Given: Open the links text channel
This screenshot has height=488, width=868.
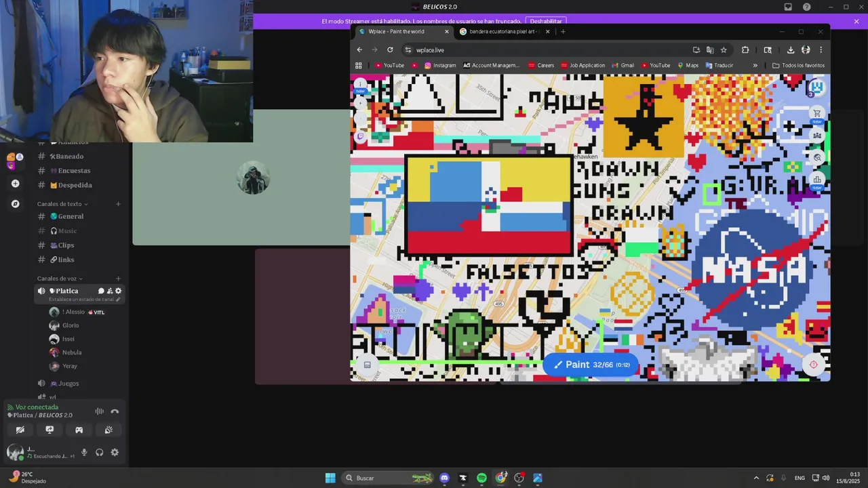Looking at the screenshot, I should tap(64, 260).
